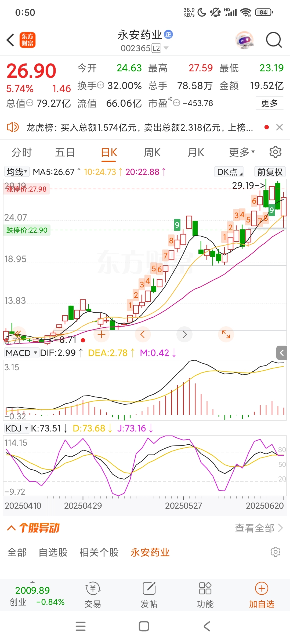Screen dimensions: 290x644
Task: Tap 跌停价:22.90 label on chart
Action: [x=27, y=230]
